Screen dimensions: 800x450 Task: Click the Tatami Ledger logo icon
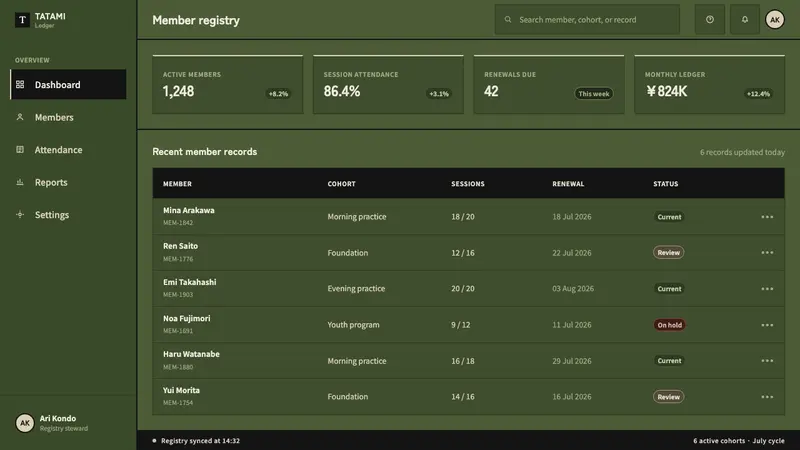tap(22, 20)
